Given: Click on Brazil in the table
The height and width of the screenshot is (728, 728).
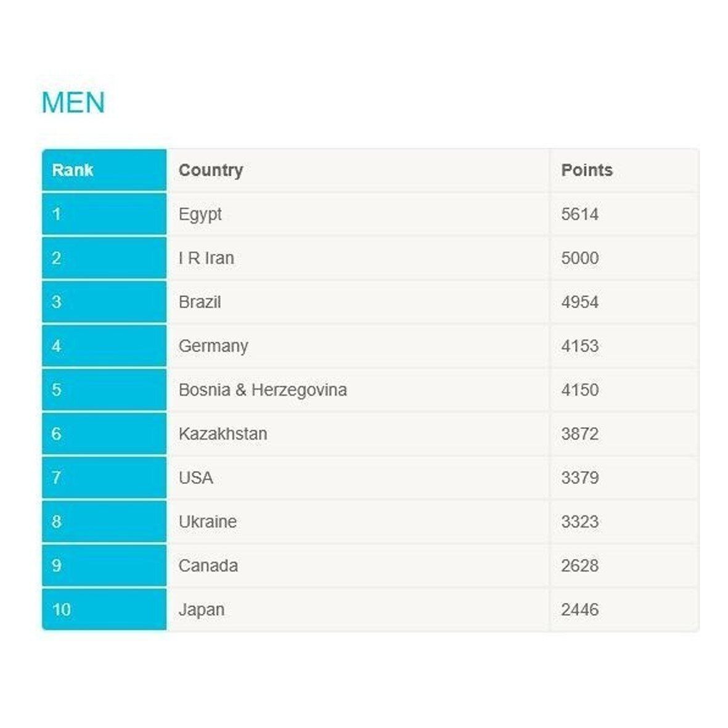Looking at the screenshot, I should [x=200, y=302].
